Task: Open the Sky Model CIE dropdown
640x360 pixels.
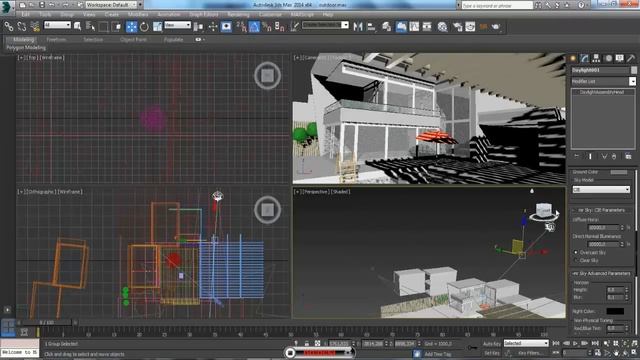Action: [601, 189]
